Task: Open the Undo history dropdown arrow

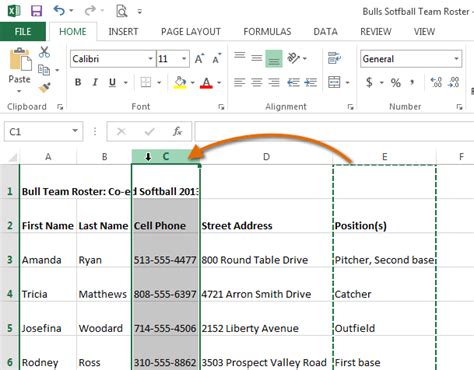Action: pyautogui.click(x=71, y=11)
